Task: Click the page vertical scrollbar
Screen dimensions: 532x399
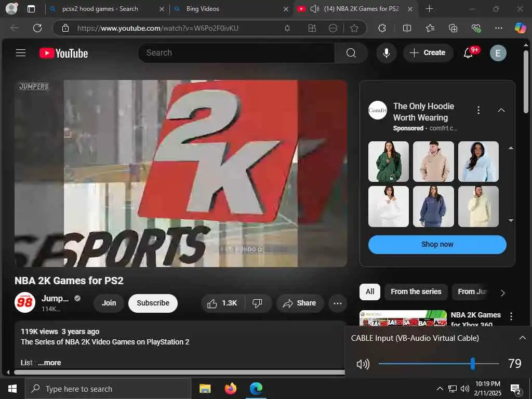Action: (526, 82)
